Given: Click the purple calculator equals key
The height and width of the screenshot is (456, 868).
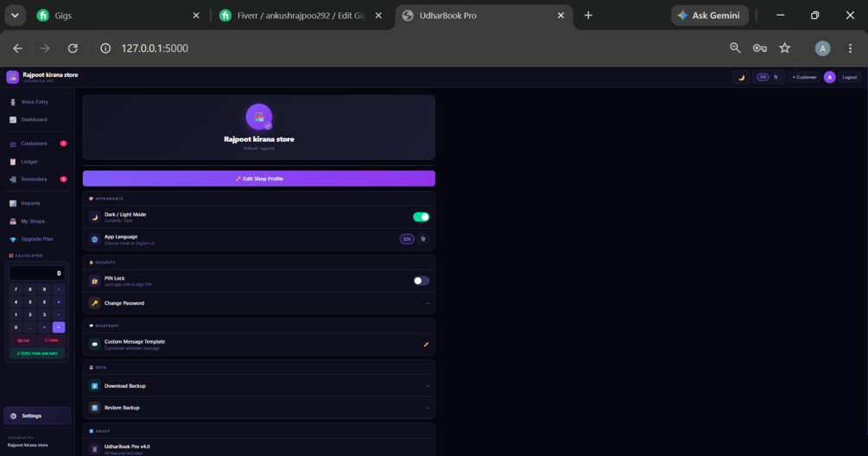Looking at the screenshot, I should 59,327.
